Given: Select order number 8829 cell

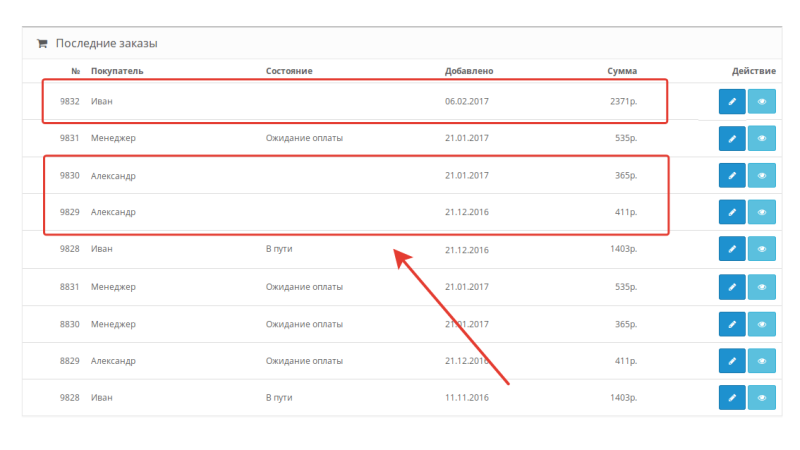Looking at the screenshot, I should click(x=69, y=361).
